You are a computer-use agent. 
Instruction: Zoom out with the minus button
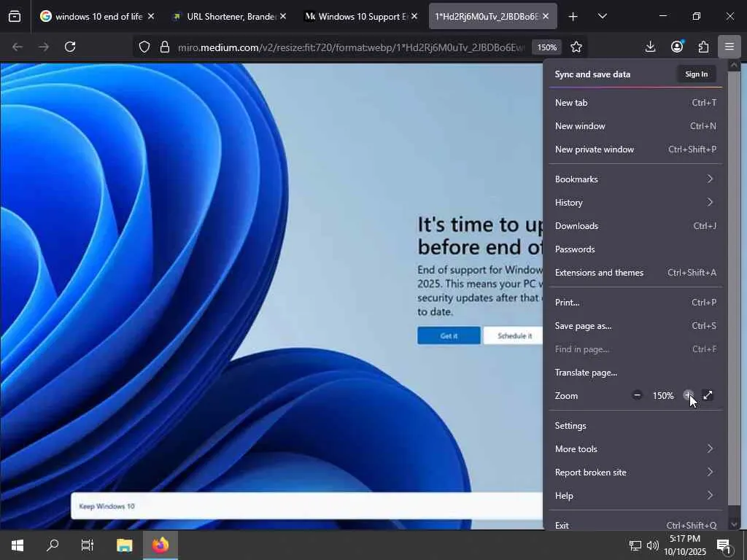[637, 395]
